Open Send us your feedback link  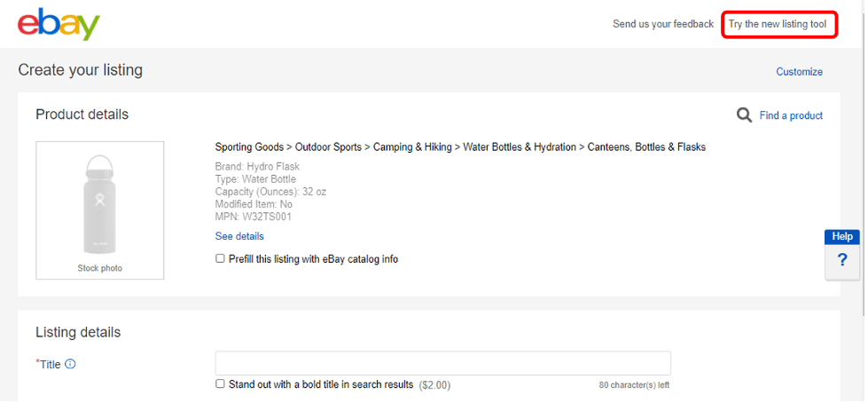point(662,24)
